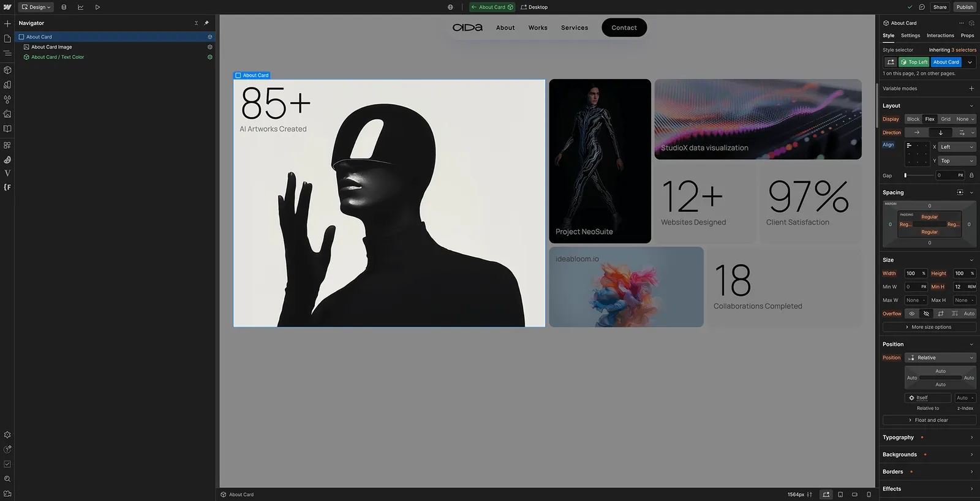Pin the Navigator panel

[206, 23]
